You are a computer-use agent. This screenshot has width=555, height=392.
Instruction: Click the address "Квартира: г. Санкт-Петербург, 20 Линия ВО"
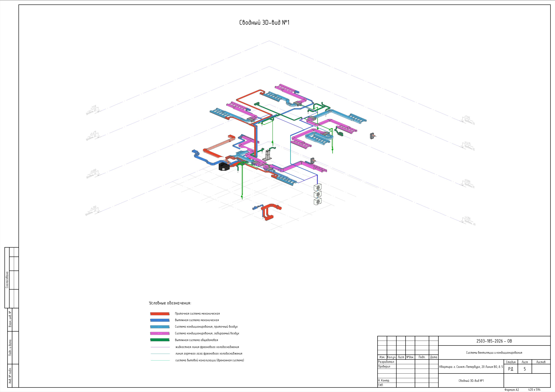471,367
